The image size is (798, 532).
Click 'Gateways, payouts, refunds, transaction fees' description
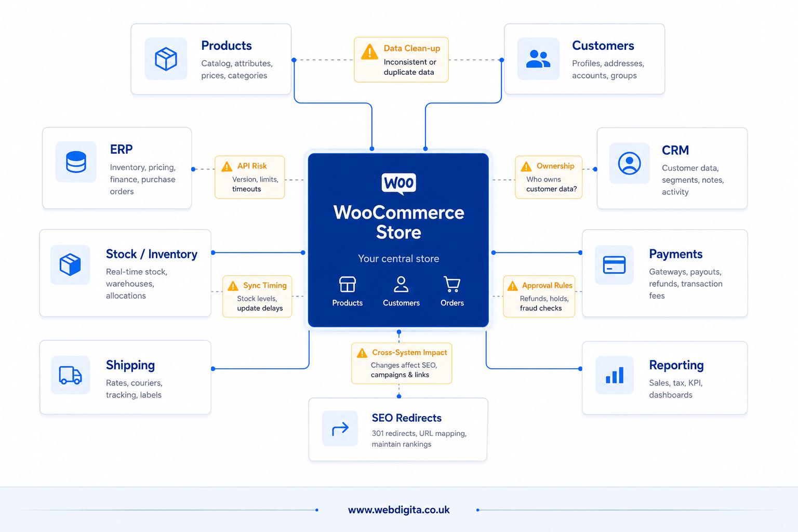pyautogui.click(x=686, y=284)
